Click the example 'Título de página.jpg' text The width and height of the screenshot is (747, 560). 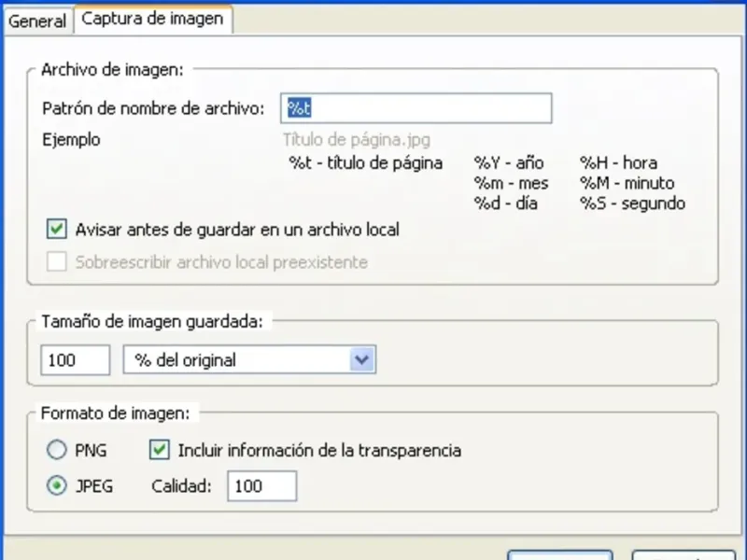(357, 139)
